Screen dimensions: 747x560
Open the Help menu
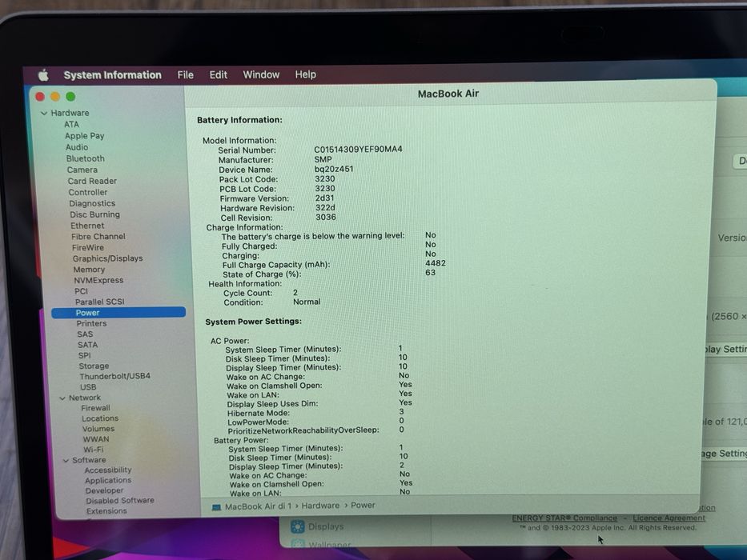click(305, 74)
